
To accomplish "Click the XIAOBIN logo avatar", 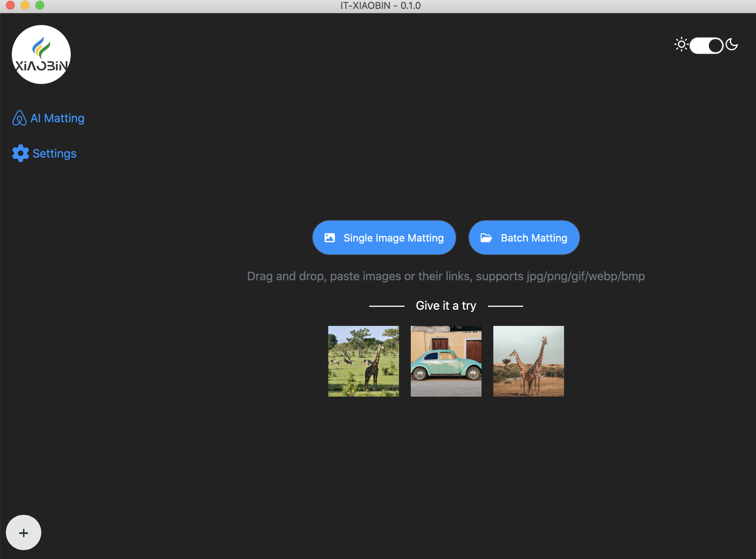I will pos(41,55).
